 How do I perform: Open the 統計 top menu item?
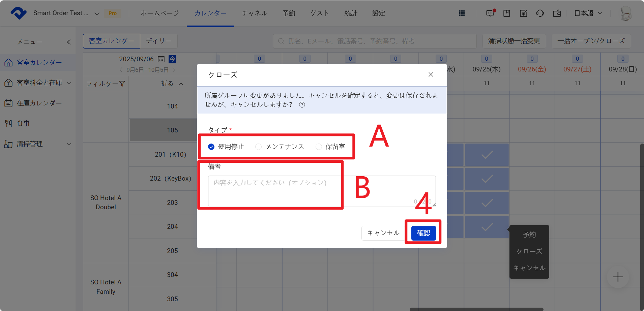[351, 13]
